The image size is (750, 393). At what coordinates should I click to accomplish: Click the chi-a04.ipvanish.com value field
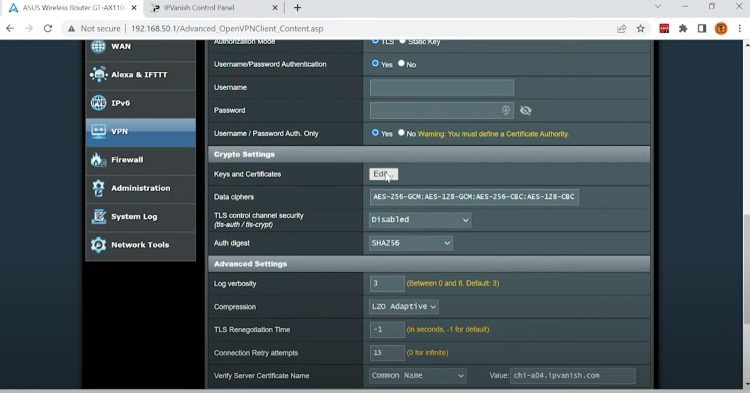pyautogui.click(x=573, y=376)
